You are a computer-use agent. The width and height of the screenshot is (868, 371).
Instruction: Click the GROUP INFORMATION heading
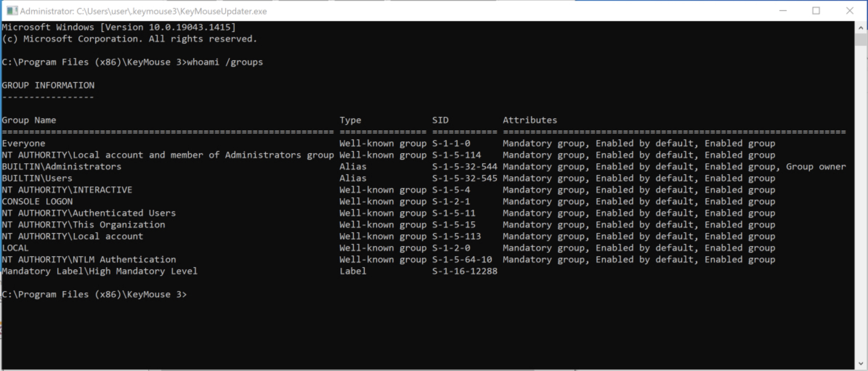point(48,85)
